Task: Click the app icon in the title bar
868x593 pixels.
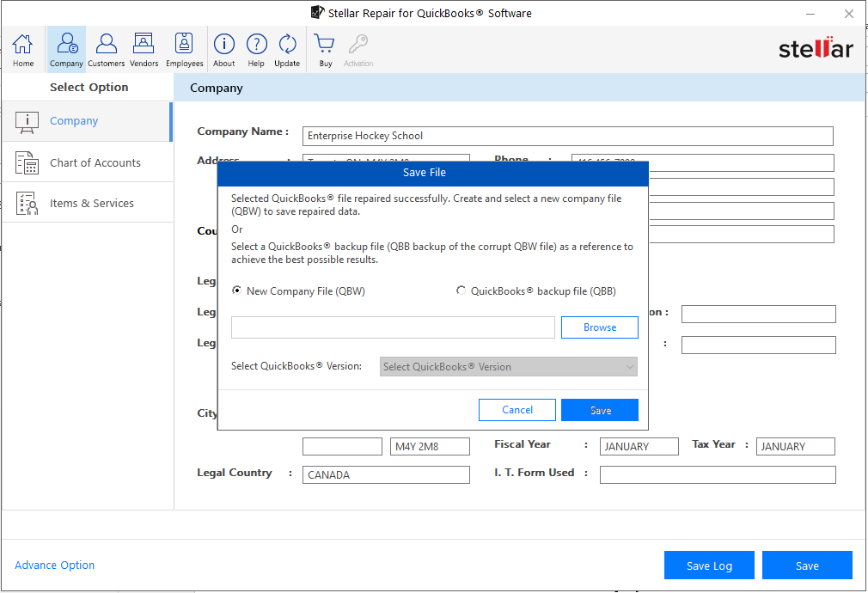Action: (317, 12)
